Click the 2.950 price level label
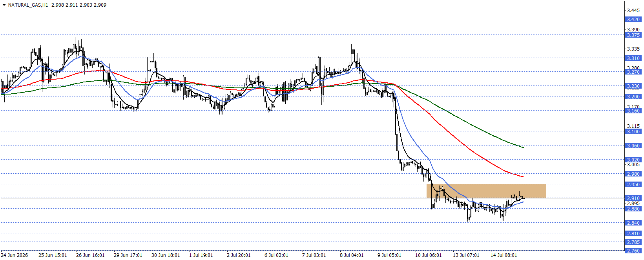644x260 pixels. click(633, 184)
